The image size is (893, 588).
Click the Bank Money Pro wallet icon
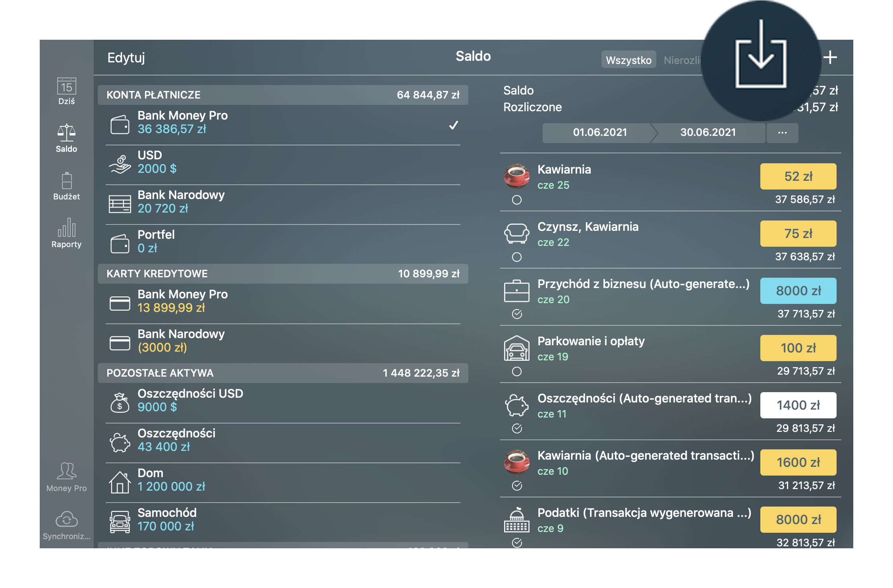(120, 125)
